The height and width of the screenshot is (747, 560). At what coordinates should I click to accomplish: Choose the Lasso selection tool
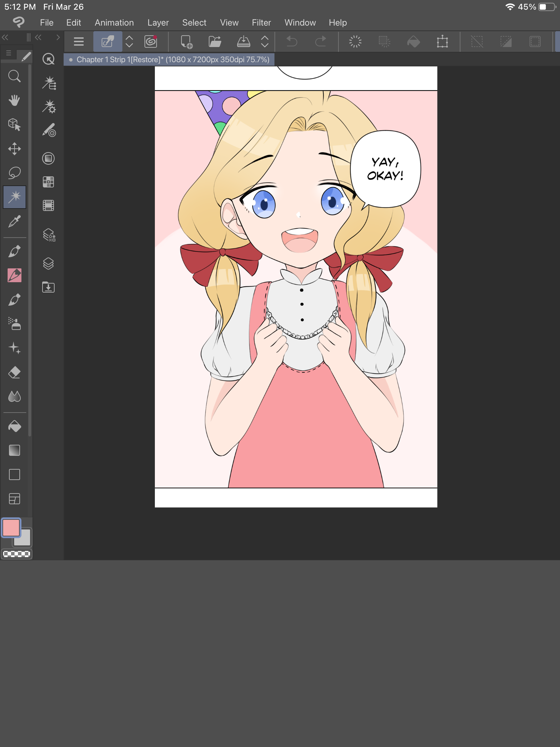(14, 173)
